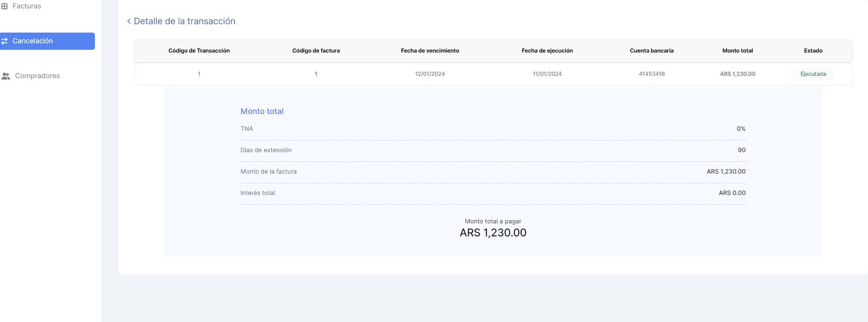The image size is (868, 322).
Task: Click the Ejecutada status badge
Action: [813, 74]
